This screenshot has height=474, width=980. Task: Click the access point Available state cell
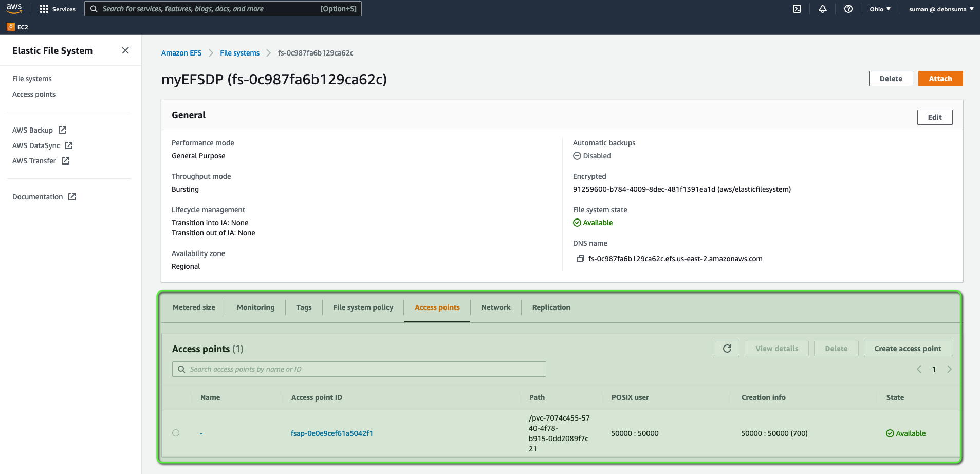click(906, 433)
